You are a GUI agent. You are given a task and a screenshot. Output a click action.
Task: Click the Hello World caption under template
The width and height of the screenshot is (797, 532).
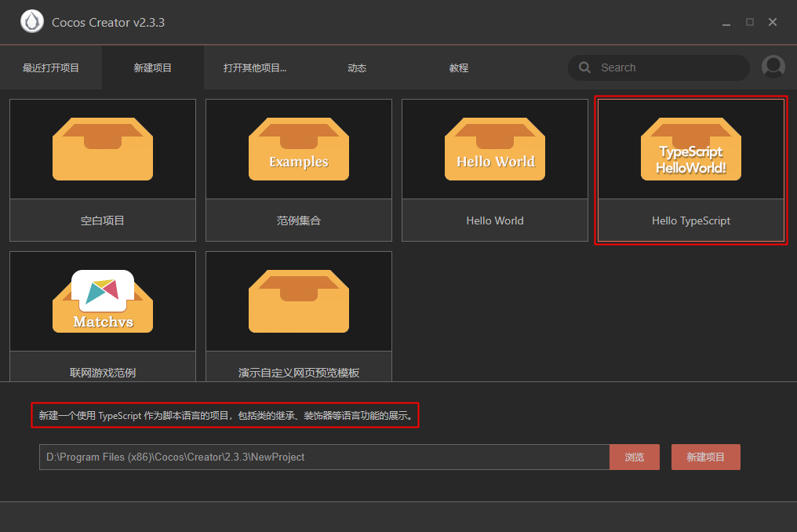pyautogui.click(x=495, y=220)
